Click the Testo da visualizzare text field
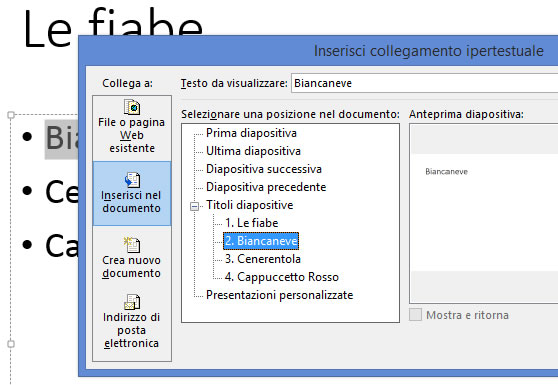 coord(424,83)
